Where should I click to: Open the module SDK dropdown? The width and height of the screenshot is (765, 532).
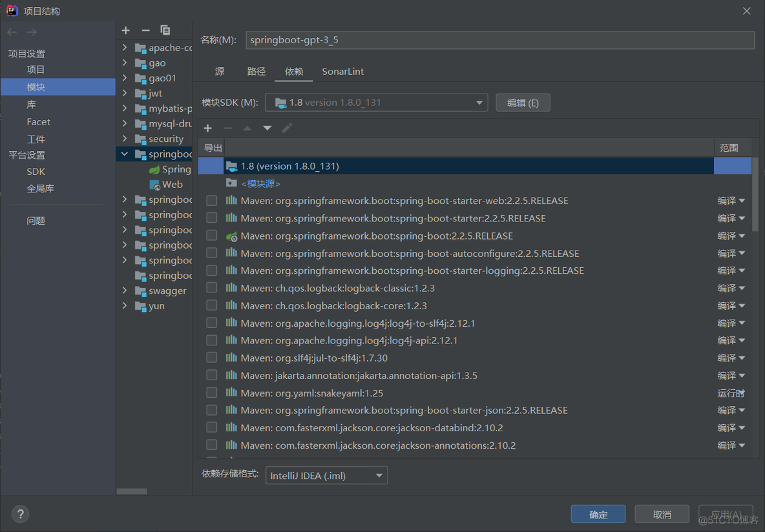tap(376, 103)
